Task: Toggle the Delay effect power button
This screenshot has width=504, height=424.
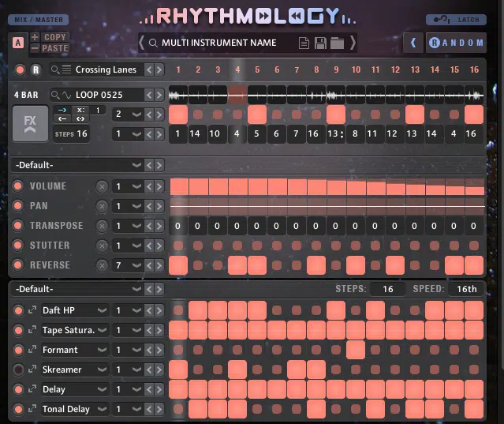Action: point(18,389)
